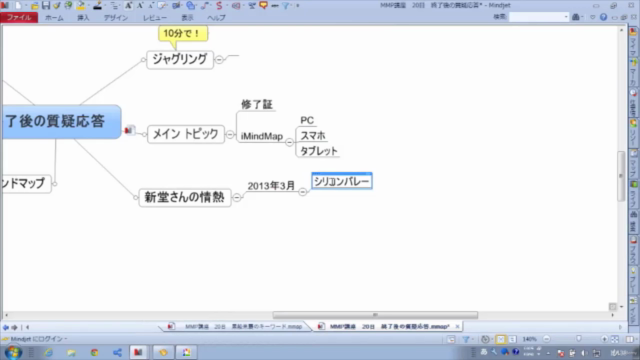This screenshot has width=640, height=360.
Task: Click Mindjet にログイン in status bar
Action: [x=36, y=339]
